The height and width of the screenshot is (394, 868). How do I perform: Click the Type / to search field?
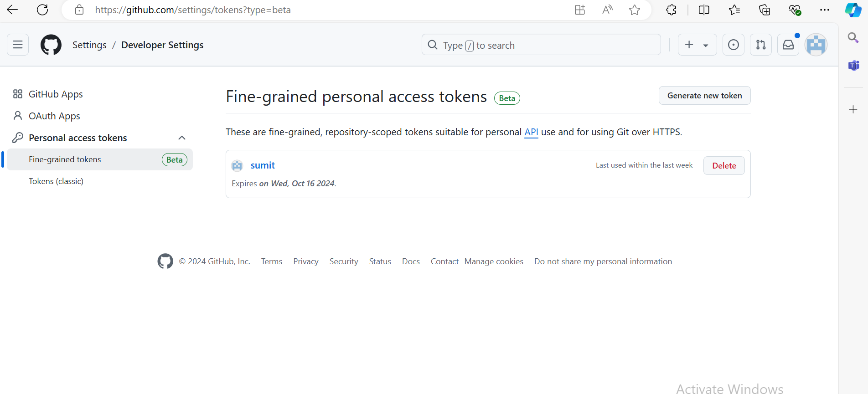[541, 45]
